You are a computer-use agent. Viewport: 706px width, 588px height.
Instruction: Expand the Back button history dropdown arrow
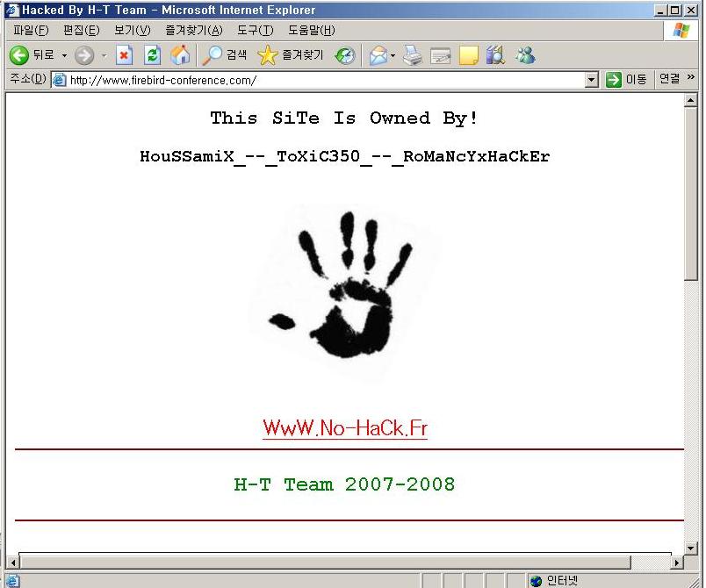[64, 55]
